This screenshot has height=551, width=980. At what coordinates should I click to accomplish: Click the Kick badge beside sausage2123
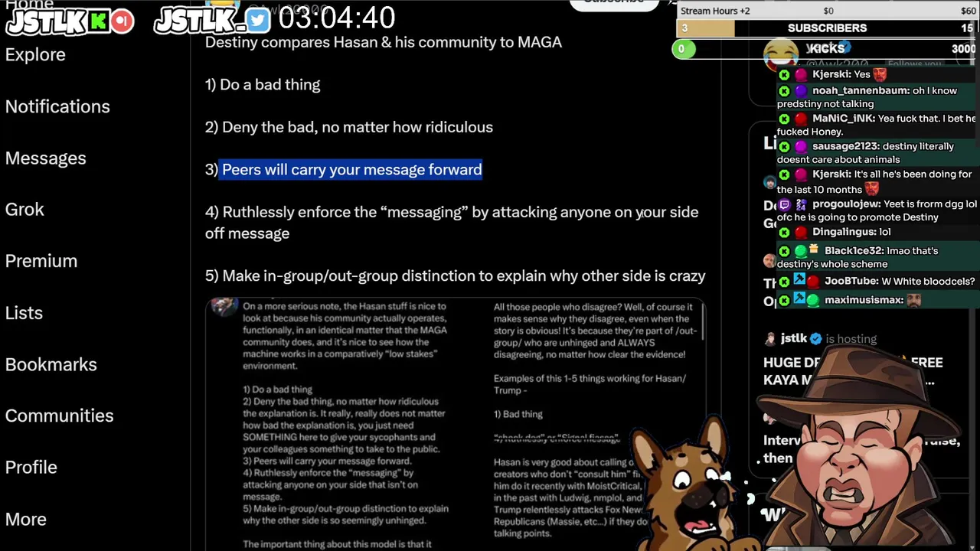coord(784,146)
